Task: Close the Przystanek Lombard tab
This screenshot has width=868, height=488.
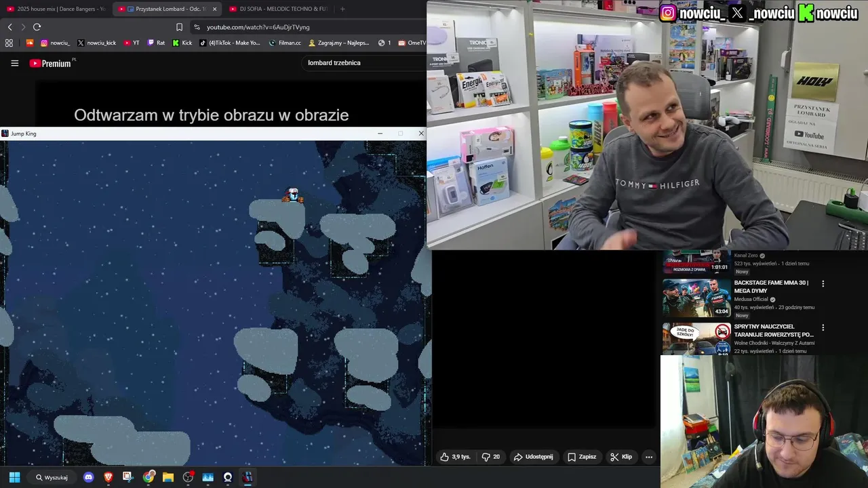Action: [x=215, y=9]
